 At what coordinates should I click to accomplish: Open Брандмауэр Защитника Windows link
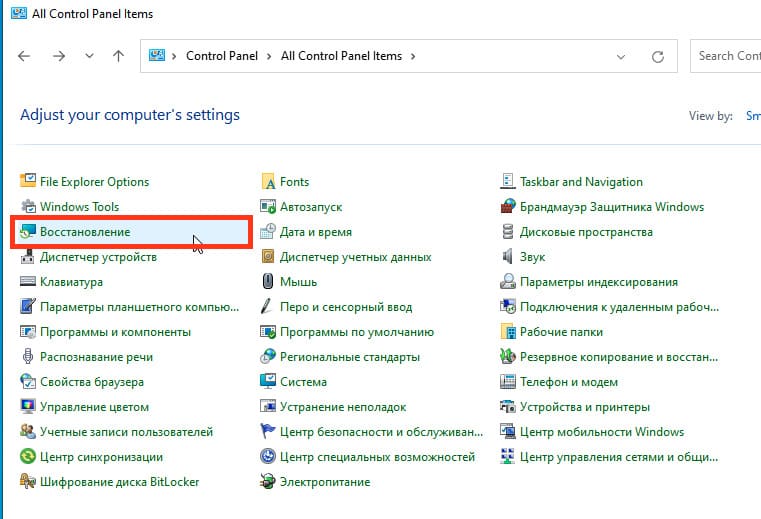click(612, 207)
